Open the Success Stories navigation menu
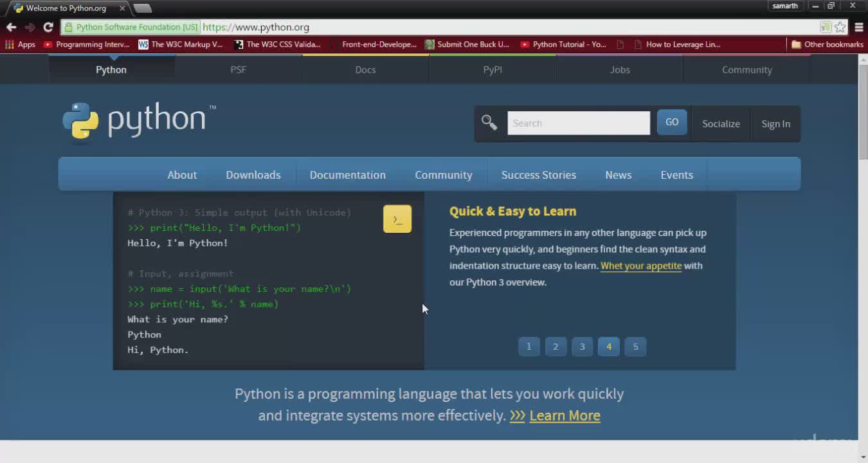Viewport: 868px width, 463px height. (x=539, y=175)
